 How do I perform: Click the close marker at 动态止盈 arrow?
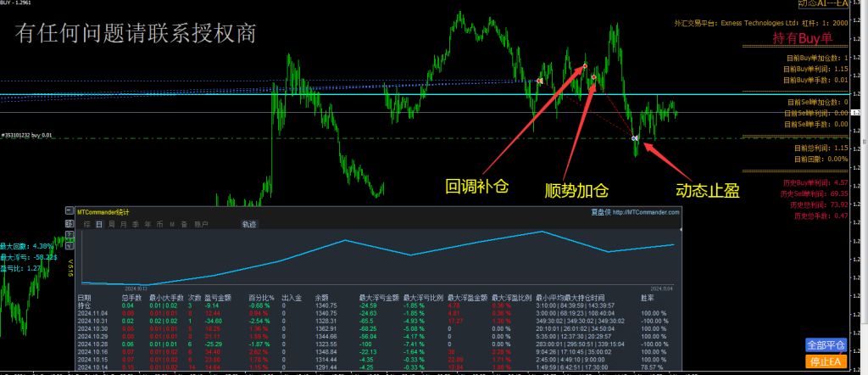pyautogui.click(x=635, y=137)
